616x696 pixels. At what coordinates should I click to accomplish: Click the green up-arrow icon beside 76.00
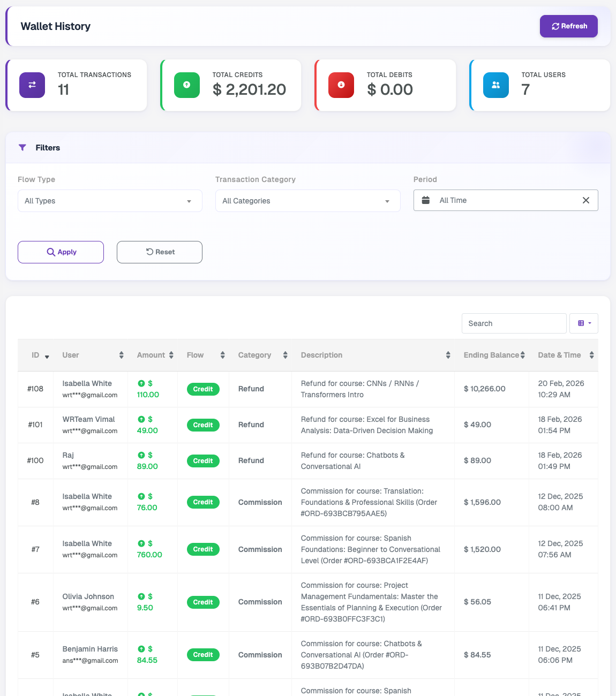click(141, 496)
